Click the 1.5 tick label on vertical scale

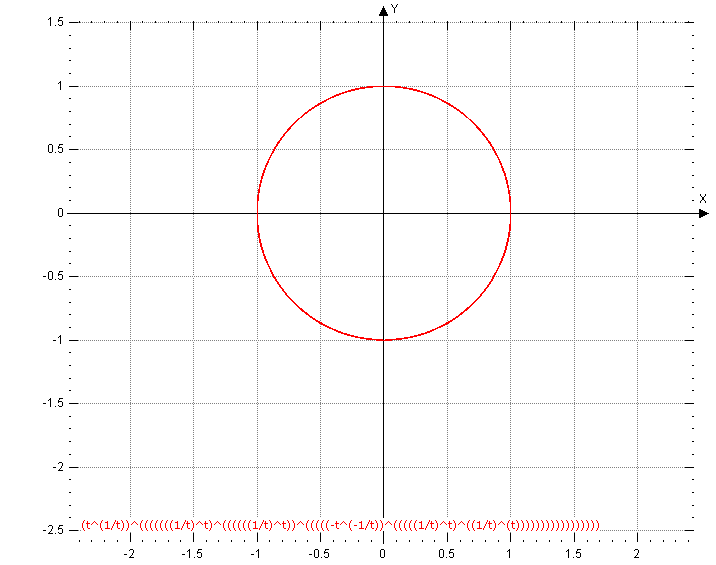point(54,22)
